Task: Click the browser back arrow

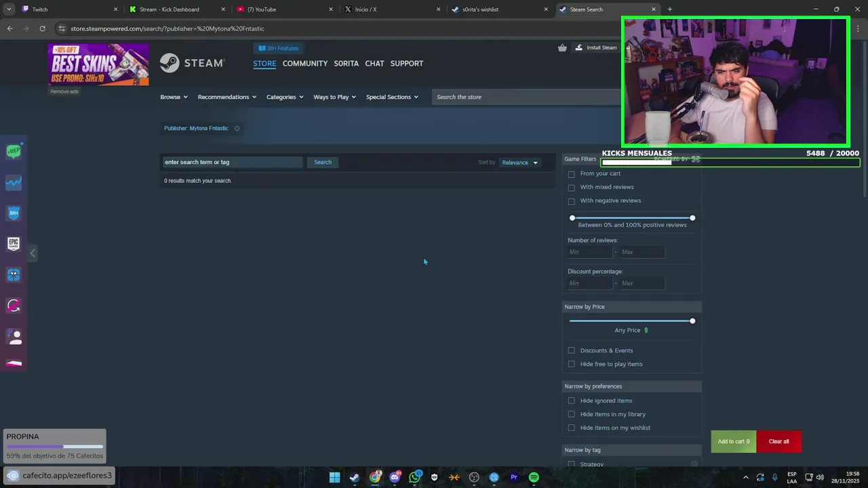Action: tap(9, 28)
